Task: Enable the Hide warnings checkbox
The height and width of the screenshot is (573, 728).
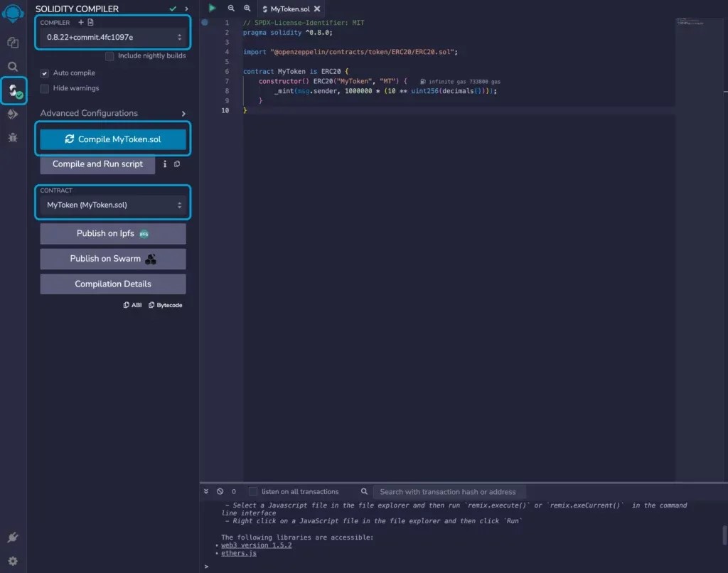Action: point(45,89)
